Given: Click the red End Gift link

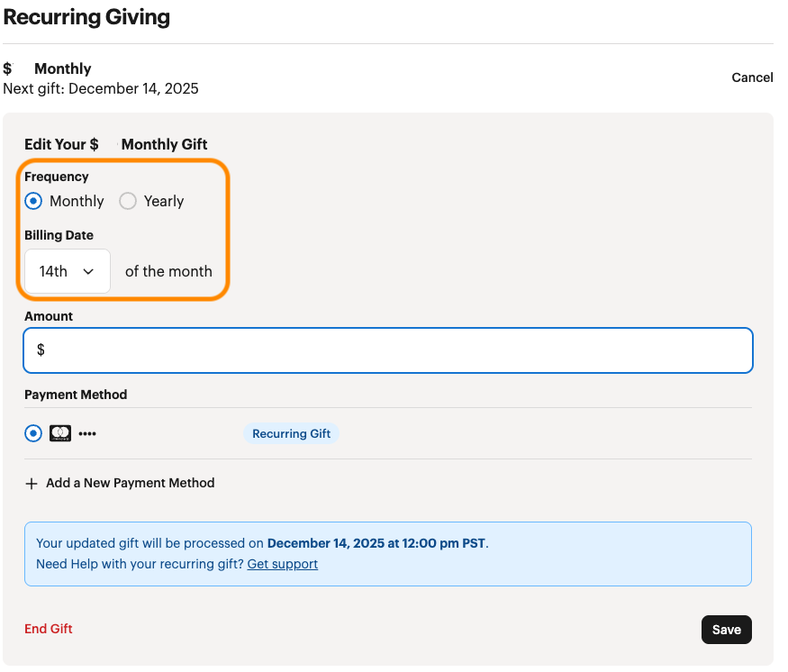Looking at the screenshot, I should pyautogui.click(x=49, y=629).
